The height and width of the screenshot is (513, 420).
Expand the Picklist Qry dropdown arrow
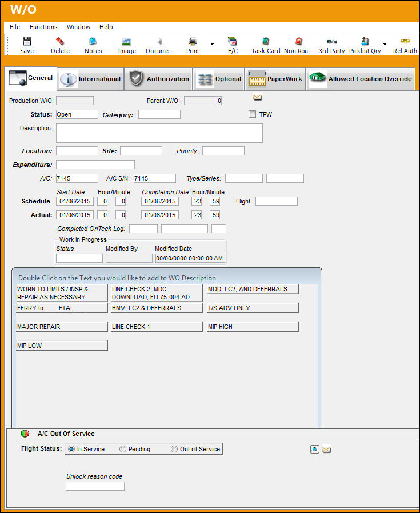click(385, 44)
